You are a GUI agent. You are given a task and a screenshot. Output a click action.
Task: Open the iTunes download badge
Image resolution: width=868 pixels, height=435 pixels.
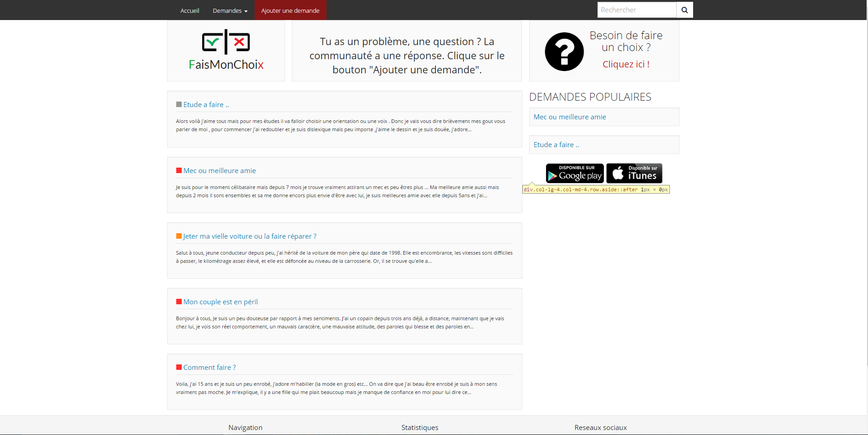click(x=634, y=174)
